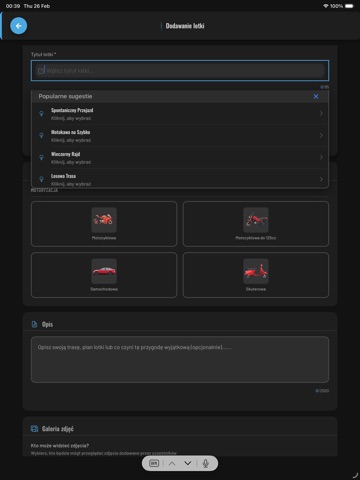
Task: Tap the red scooter image
Action: click(256, 271)
